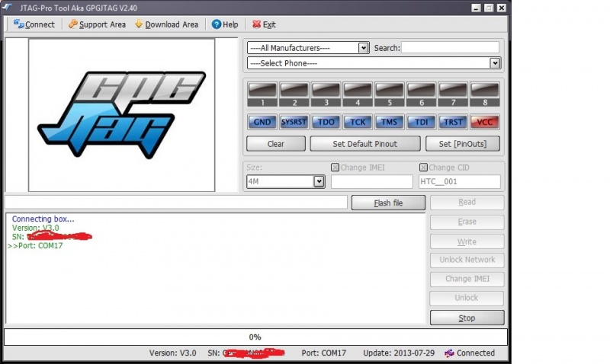Click the Set [PinOuts] button
The height and width of the screenshot is (364, 610).
click(x=463, y=144)
